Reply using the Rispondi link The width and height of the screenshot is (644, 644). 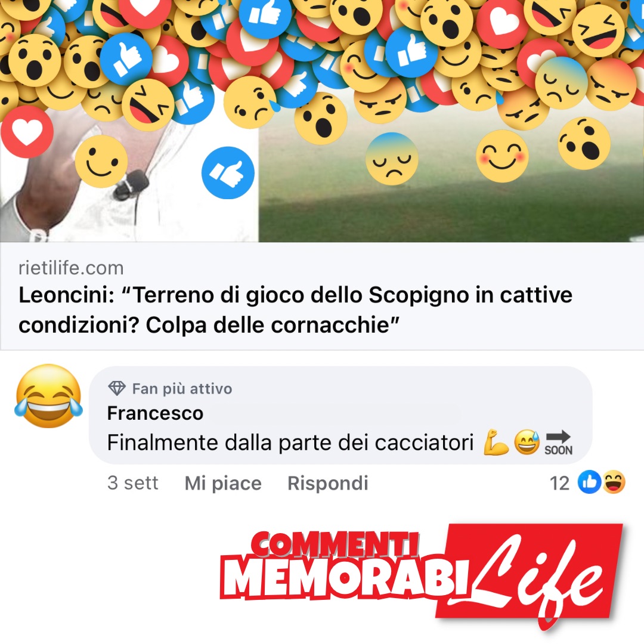pyautogui.click(x=328, y=483)
